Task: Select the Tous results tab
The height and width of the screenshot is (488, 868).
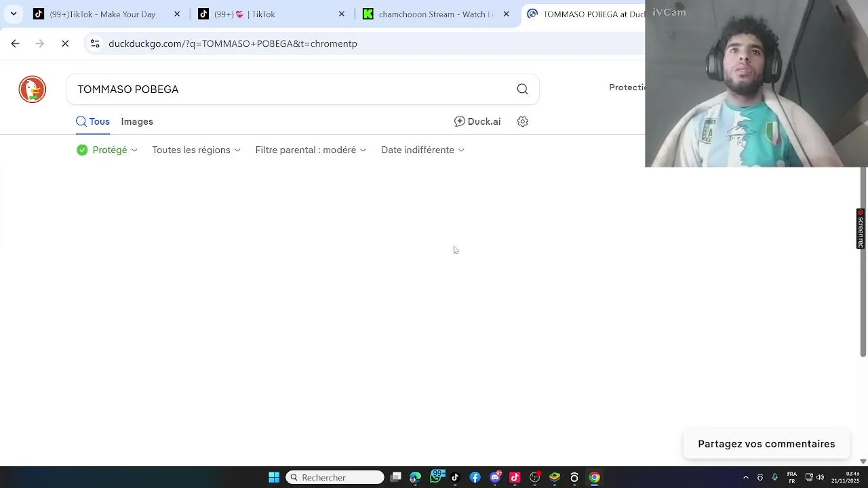Action: 93,121
